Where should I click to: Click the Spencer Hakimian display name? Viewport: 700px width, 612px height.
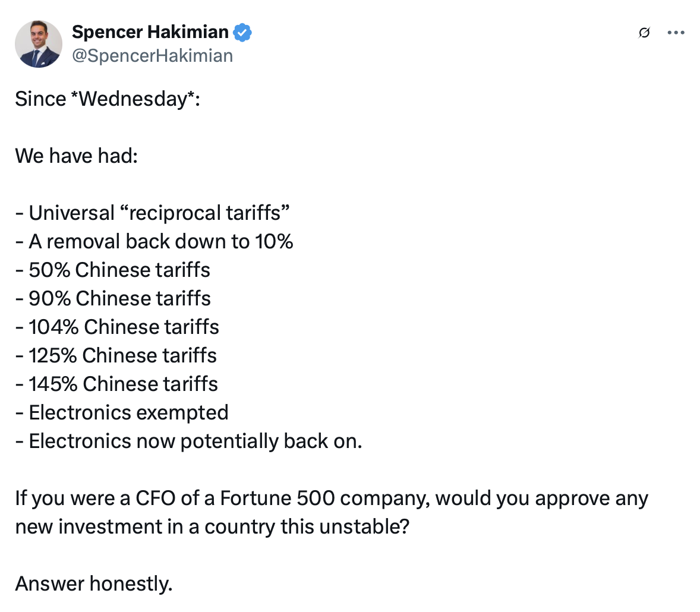(150, 32)
